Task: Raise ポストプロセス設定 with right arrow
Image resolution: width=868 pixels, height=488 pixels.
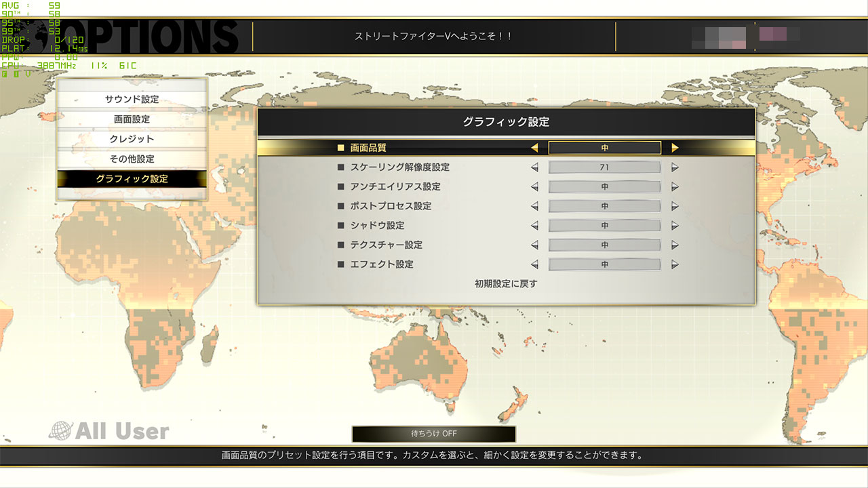Action: pyautogui.click(x=675, y=206)
